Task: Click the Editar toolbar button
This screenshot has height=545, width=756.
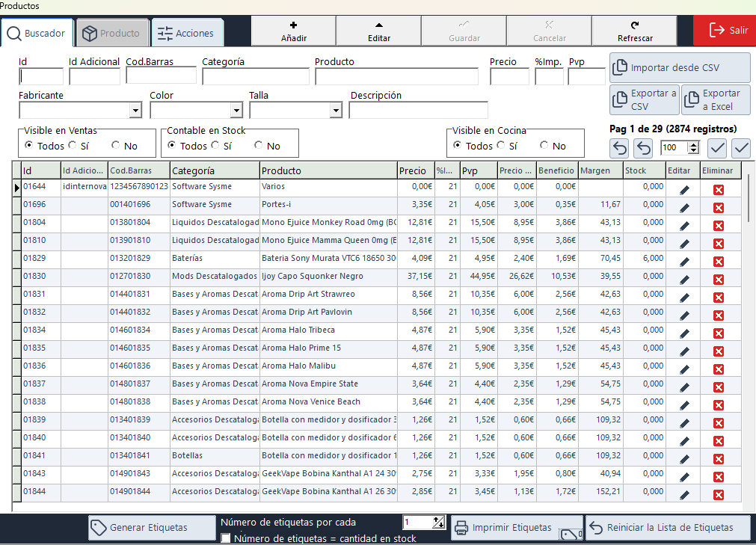Action: click(x=379, y=31)
